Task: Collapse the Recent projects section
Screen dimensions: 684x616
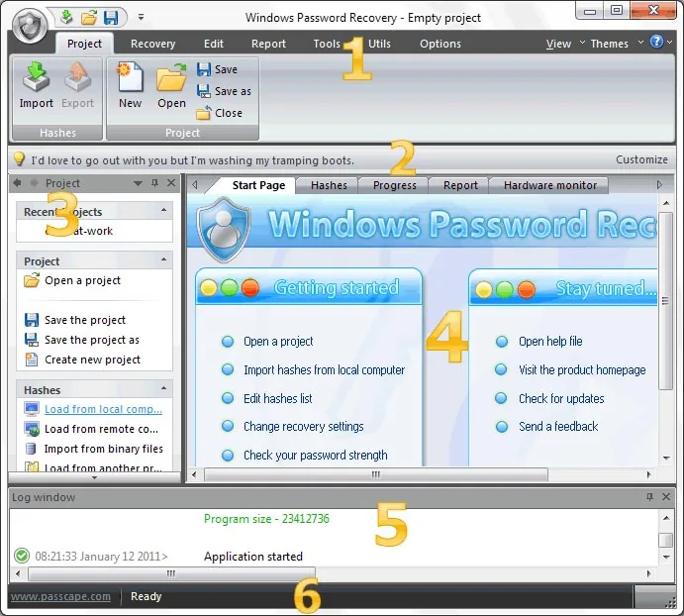Action: (163, 210)
